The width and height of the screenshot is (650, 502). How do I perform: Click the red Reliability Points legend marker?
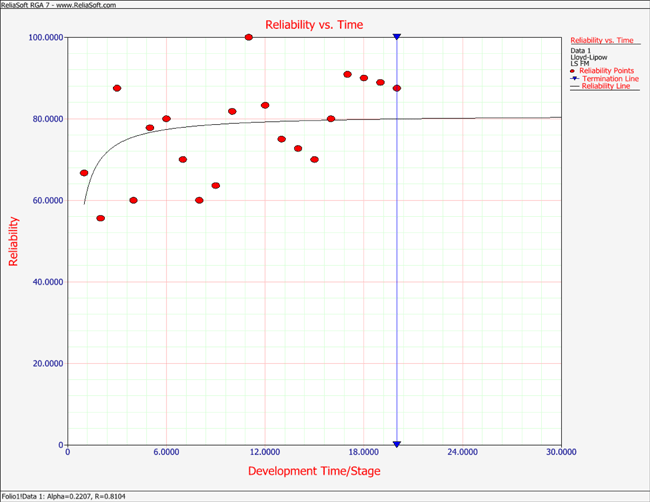(x=573, y=71)
